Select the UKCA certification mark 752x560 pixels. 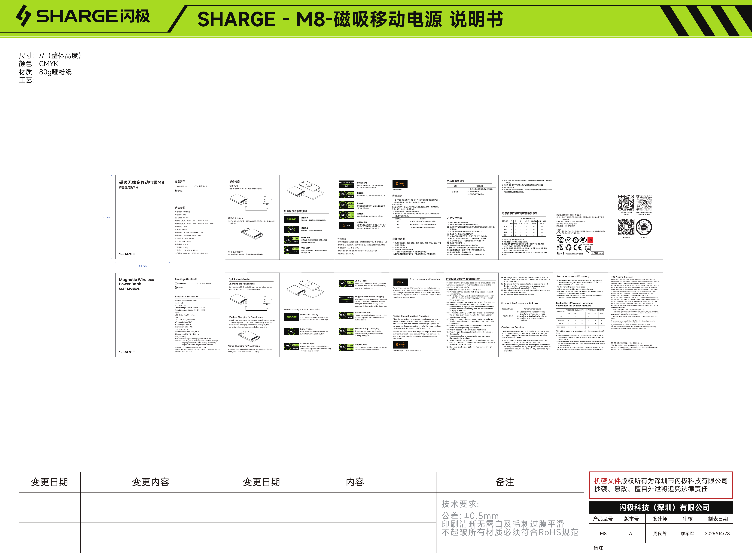pos(560,248)
